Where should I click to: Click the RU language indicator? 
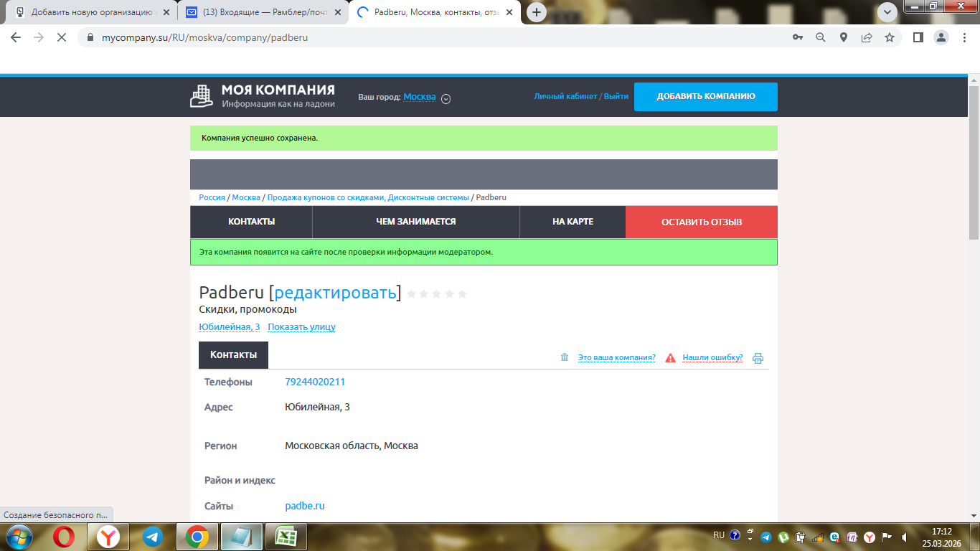[x=719, y=535]
